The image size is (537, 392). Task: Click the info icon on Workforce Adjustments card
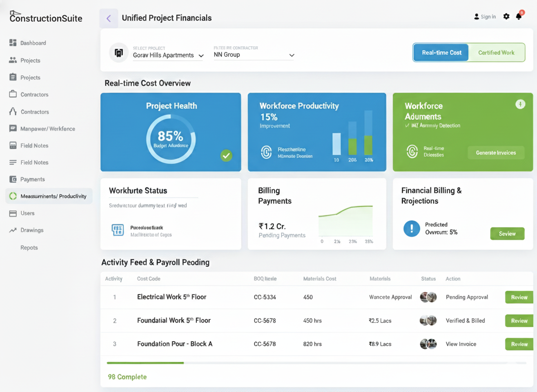click(520, 104)
